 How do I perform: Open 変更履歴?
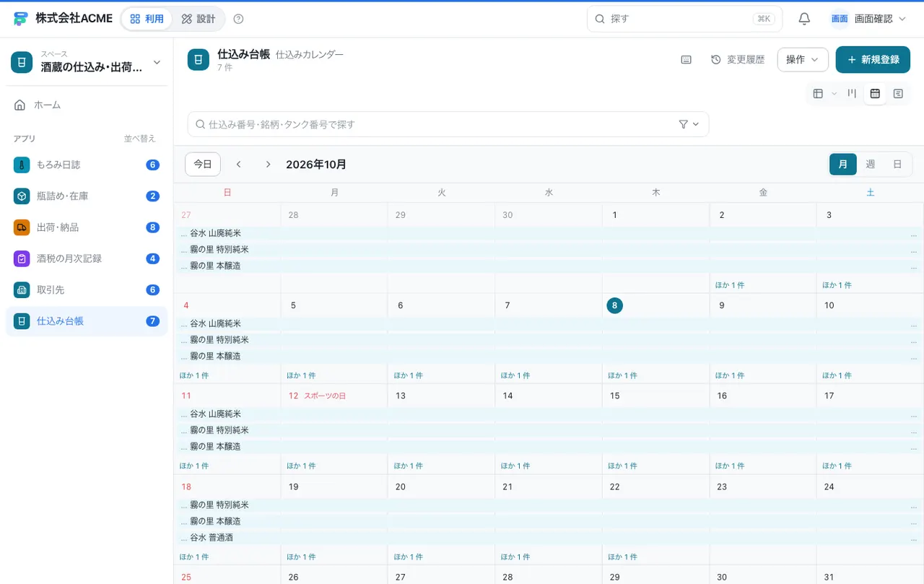click(738, 60)
